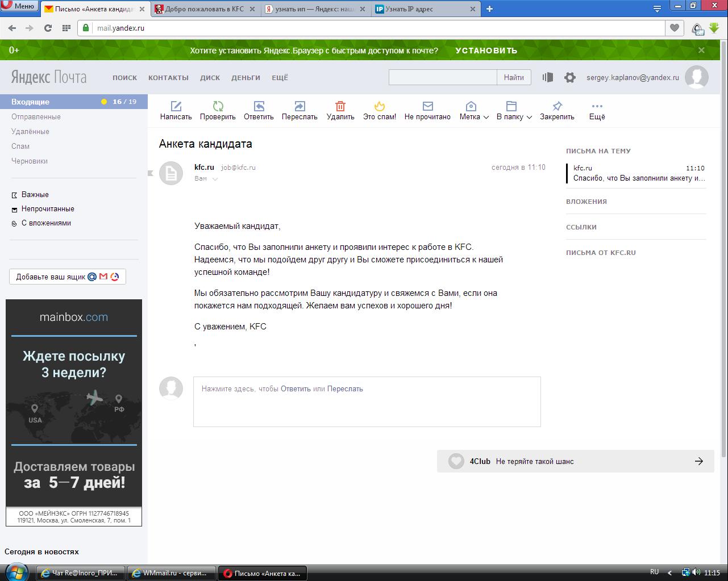Viewport: 728px width, 581px height.
Task: Open the ДЕНЬГИ header link
Action: click(246, 78)
